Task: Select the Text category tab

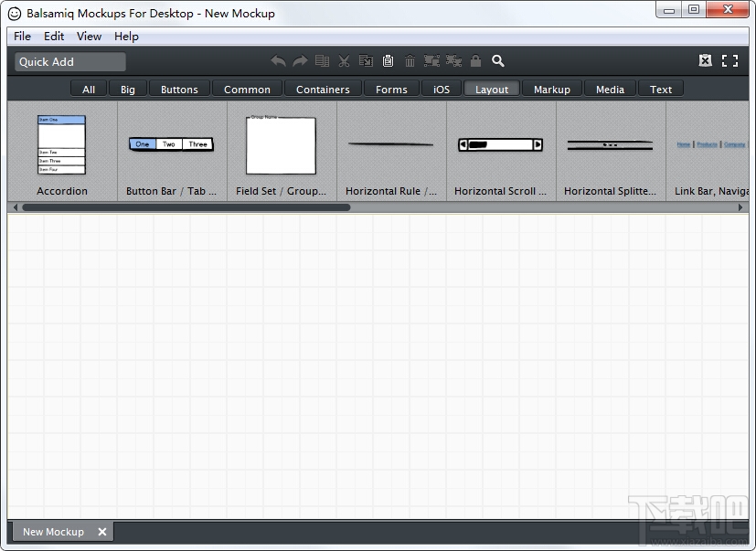Action: [x=661, y=90]
